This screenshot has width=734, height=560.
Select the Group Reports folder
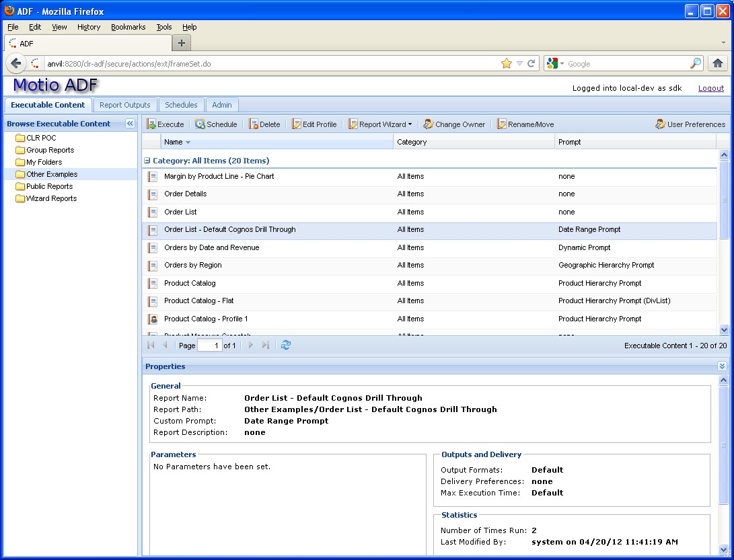pos(50,150)
